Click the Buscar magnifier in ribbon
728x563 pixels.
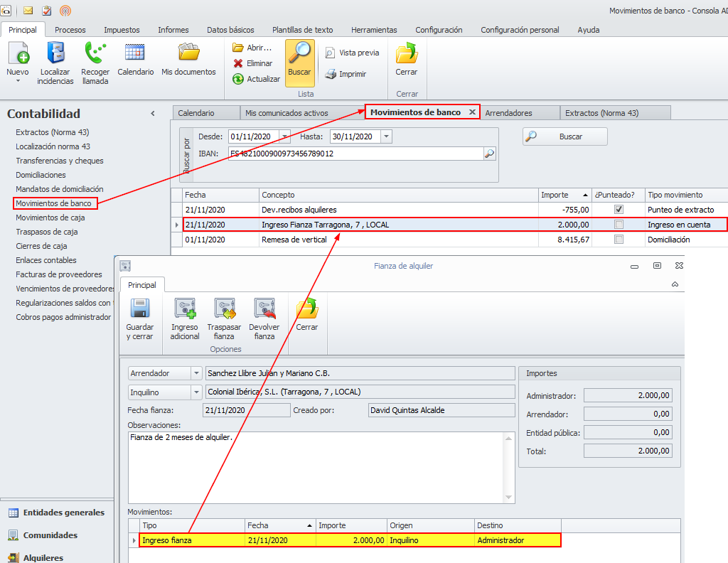point(300,54)
